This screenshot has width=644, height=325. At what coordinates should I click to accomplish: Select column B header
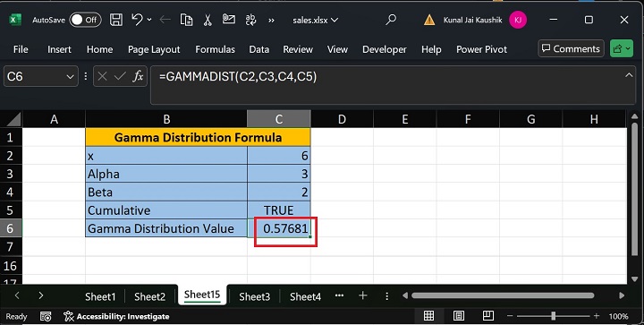pyautogui.click(x=166, y=119)
